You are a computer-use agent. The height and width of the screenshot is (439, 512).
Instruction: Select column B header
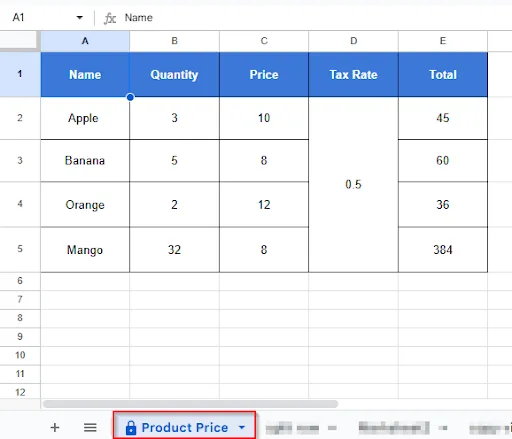(174, 41)
